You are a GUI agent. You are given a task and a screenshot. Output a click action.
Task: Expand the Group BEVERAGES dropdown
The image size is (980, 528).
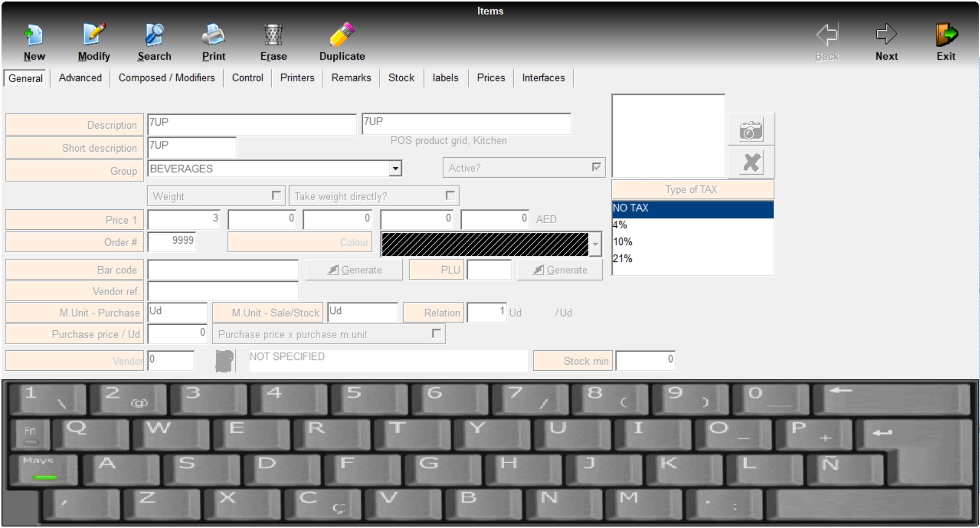pyautogui.click(x=395, y=169)
